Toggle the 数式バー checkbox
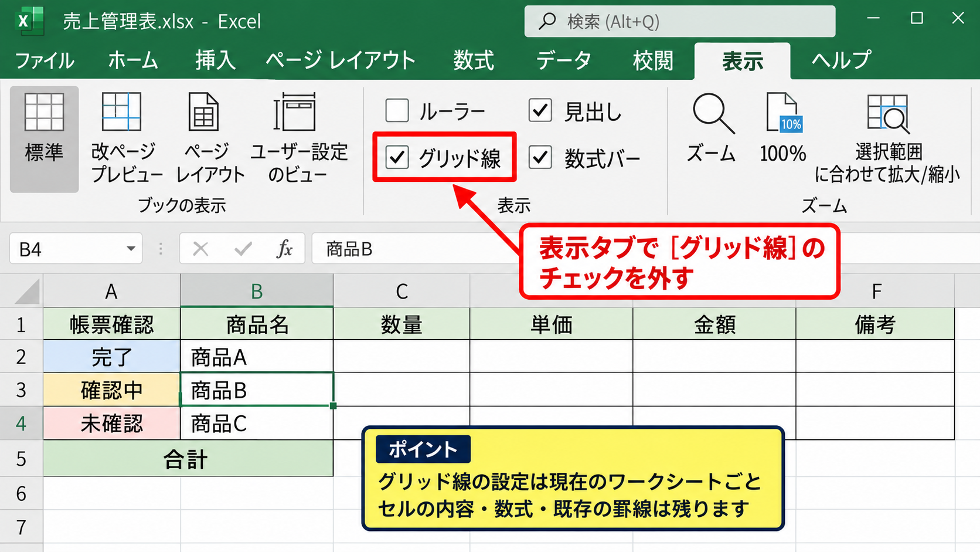980x552 pixels. pyautogui.click(x=540, y=157)
